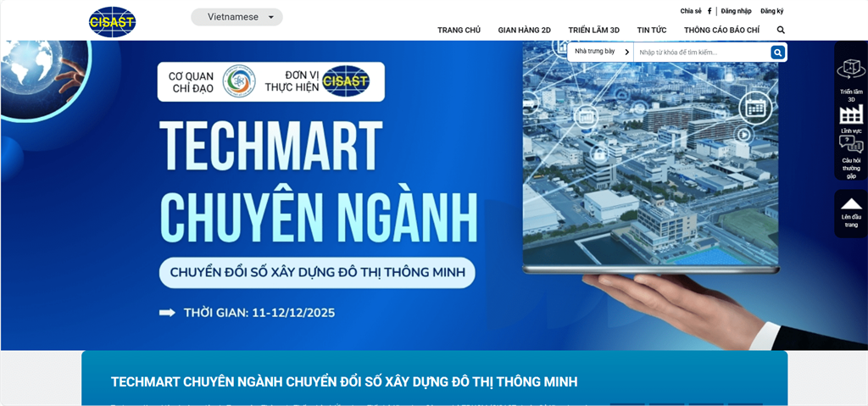868x406 pixels.
Task: Click Lên đầu trang up arrow
Action: point(851,204)
